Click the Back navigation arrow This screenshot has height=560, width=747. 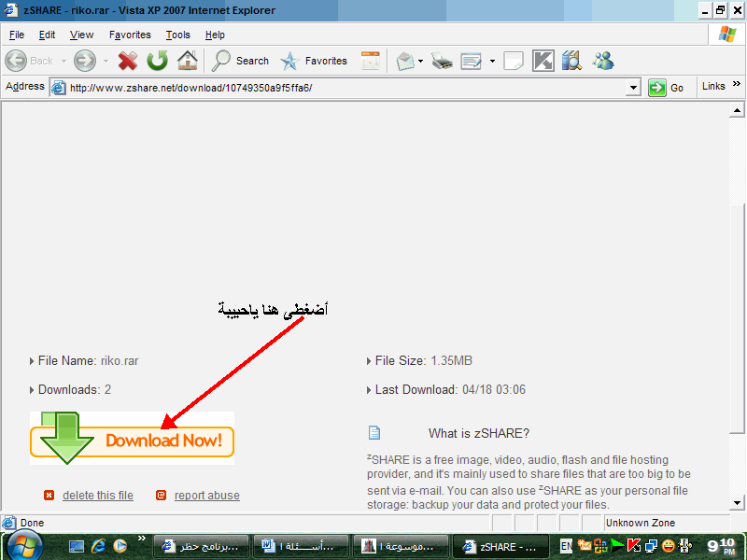tap(16, 61)
